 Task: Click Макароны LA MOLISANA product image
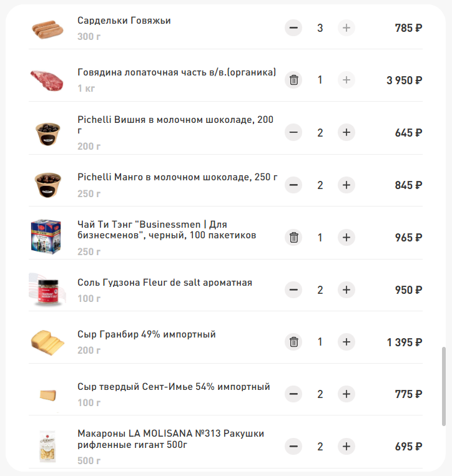pos(47,445)
